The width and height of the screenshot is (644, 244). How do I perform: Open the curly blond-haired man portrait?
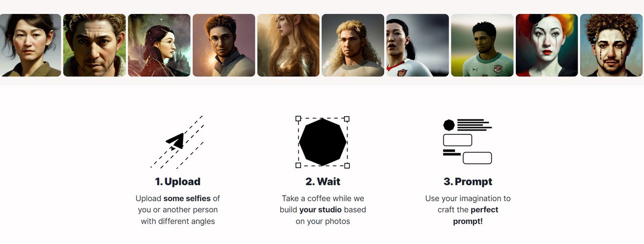353,45
